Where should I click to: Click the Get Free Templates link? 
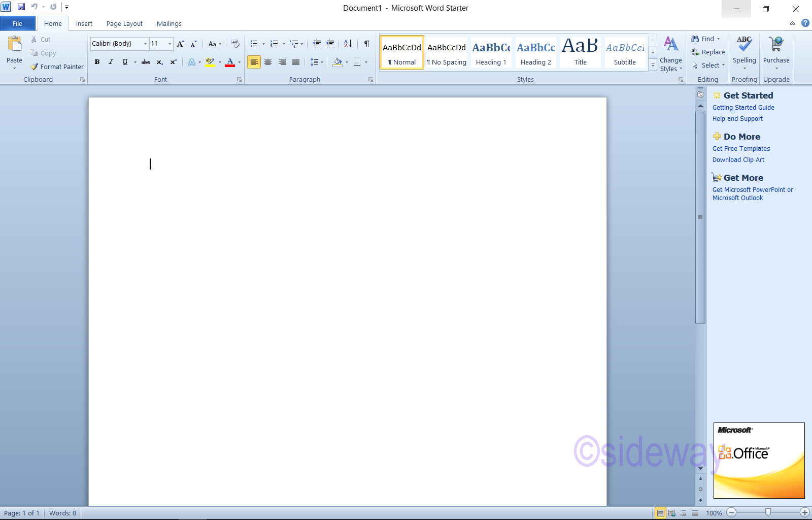point(741,149)
